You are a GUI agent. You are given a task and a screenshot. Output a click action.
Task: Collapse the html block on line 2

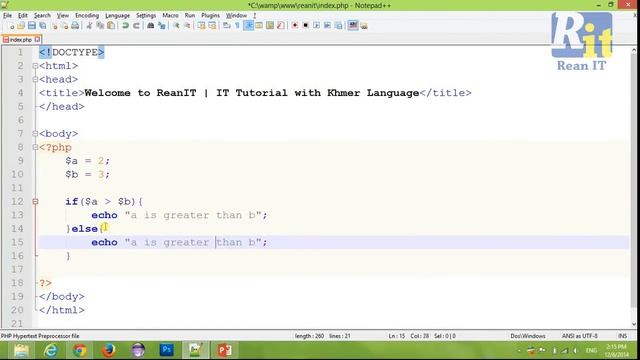click(x=35, y=66)
